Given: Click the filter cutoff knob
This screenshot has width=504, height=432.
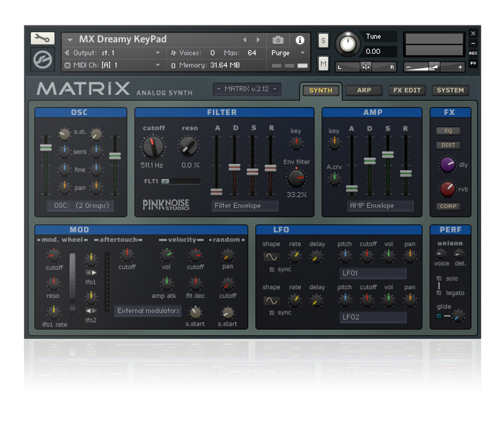Looking at the screenshot, I should pos(153,146).
